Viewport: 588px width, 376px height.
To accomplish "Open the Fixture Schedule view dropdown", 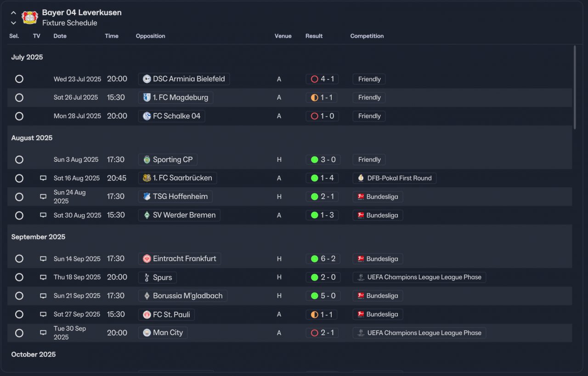I will click(69, 23).
